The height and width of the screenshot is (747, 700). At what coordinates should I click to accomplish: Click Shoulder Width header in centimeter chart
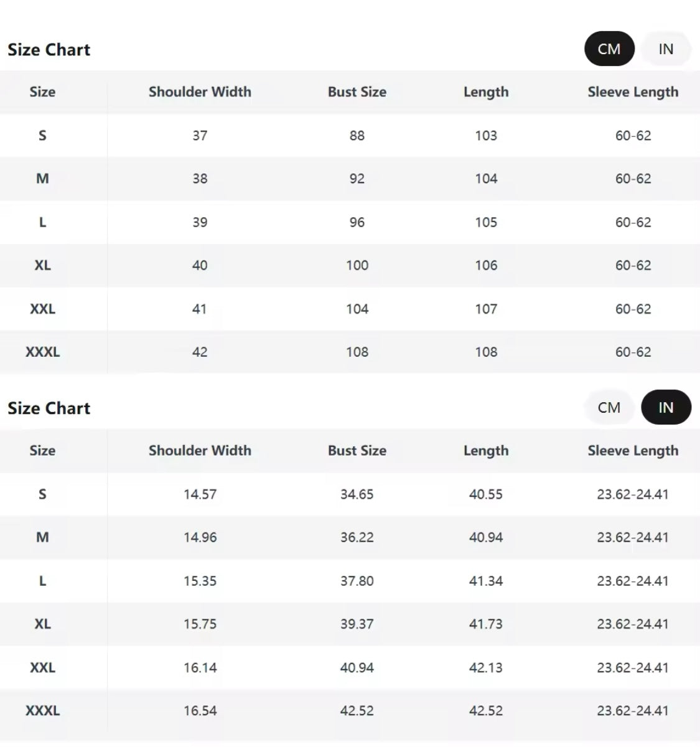[200, 92]
